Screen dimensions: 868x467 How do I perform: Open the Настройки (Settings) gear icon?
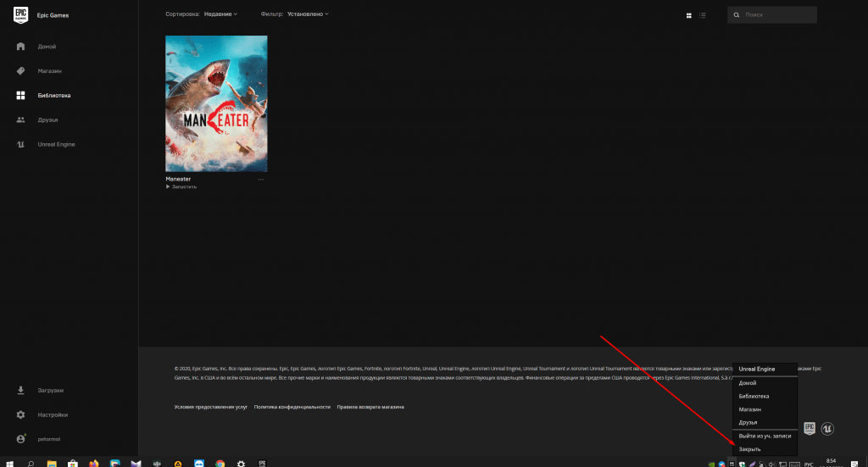(x=20, y=414)
